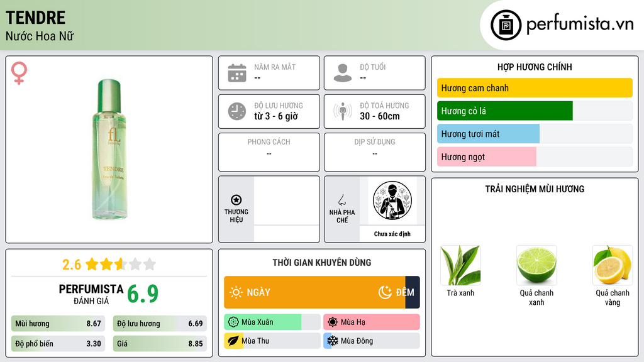The height and width of the screenshot is (362, 644).
Task: Click the Mùa Đông season bar
Action: click(371, 341)
